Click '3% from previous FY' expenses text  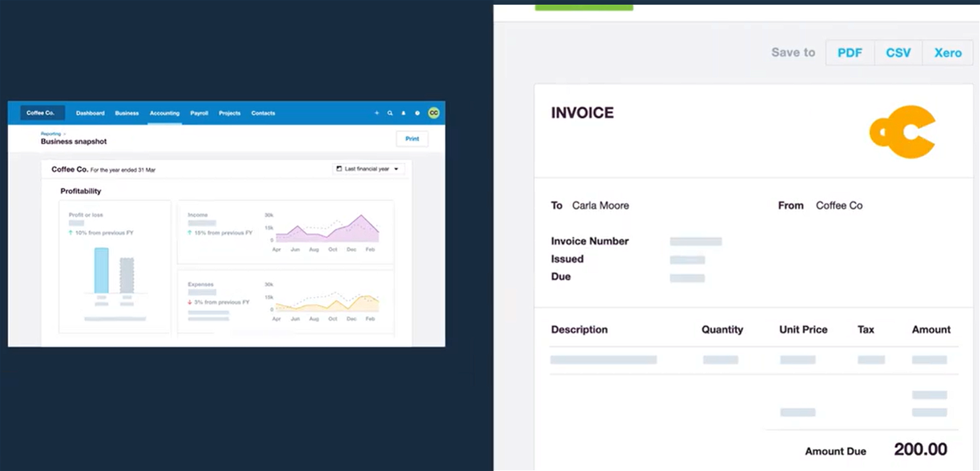point(222,302)
